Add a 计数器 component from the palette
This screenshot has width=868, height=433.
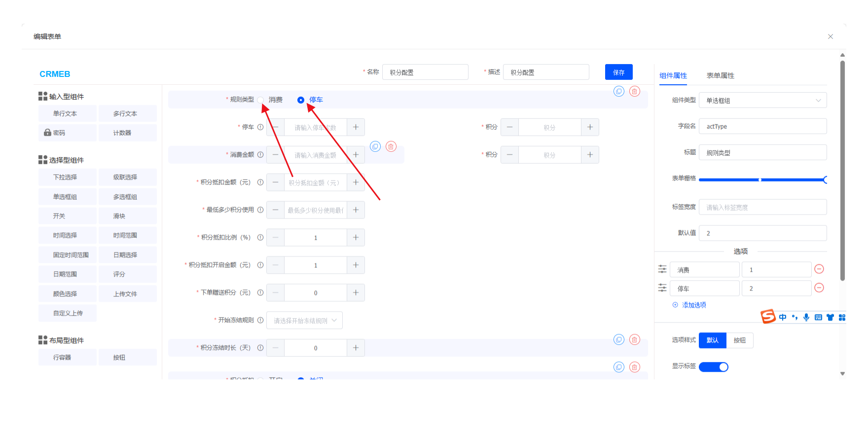pos(128,133)
